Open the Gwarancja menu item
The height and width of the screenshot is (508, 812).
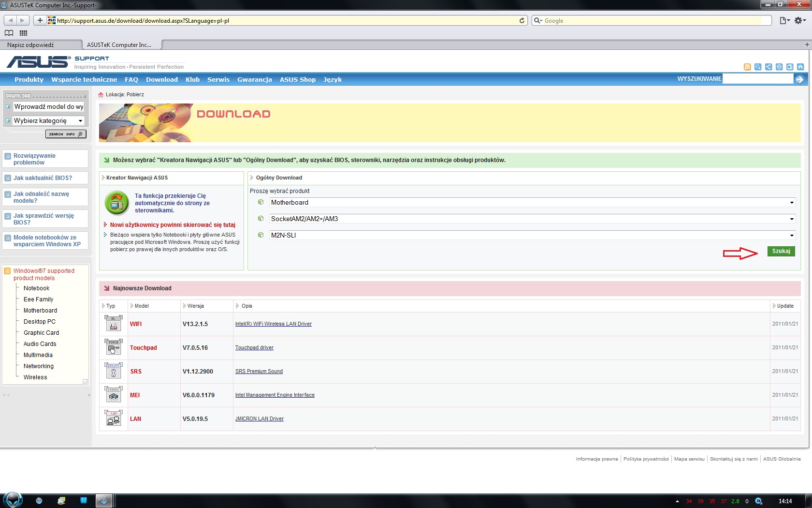tap(255, 80)
